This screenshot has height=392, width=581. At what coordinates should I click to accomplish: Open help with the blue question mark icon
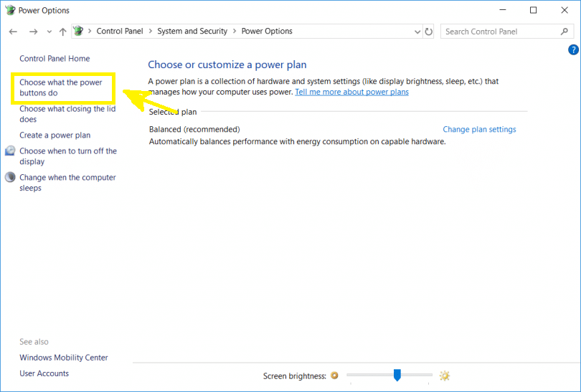[x=573, y=49]
